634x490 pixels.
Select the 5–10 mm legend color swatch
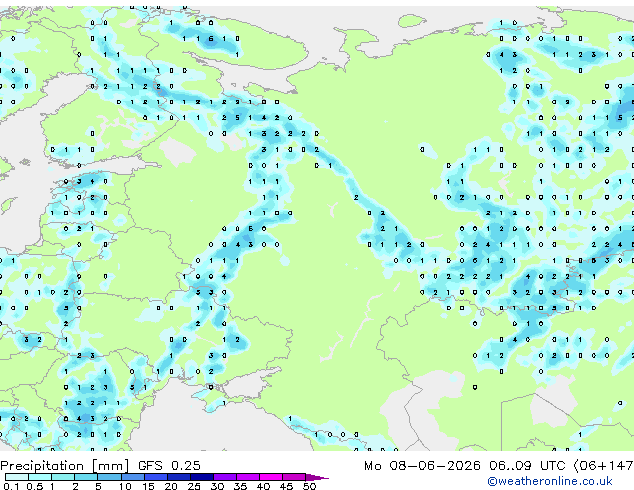[x=109, y=477]
